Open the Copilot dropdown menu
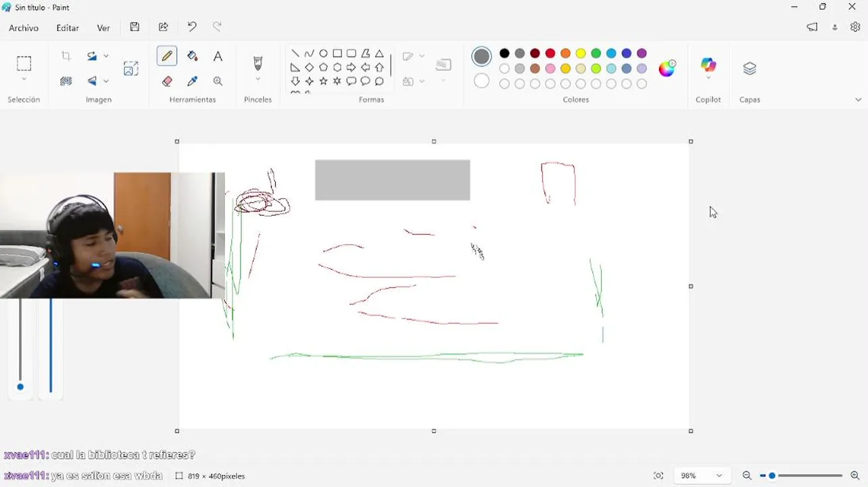The width and height of the screenshot is (868, 487). click(x=708, y=78)
